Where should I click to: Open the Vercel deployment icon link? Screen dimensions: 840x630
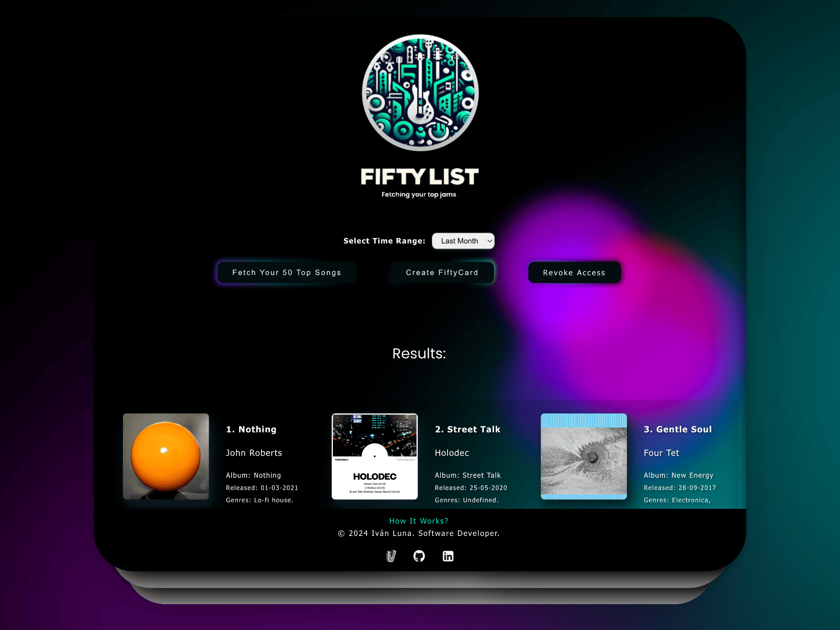390,555
